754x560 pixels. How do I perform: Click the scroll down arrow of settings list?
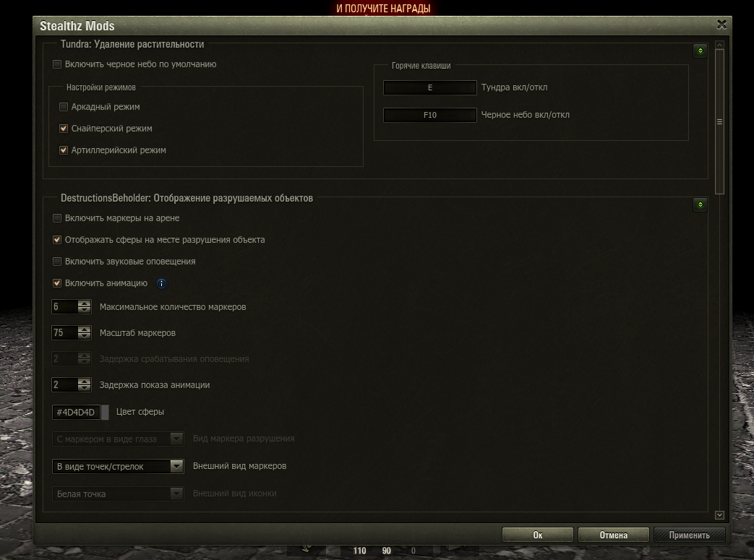coord(719,515)
